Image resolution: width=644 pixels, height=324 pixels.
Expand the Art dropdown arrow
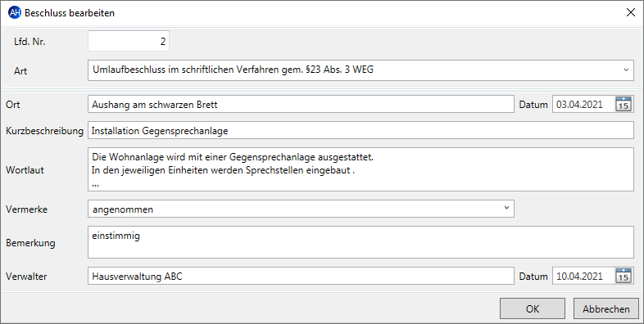[626, 70]
